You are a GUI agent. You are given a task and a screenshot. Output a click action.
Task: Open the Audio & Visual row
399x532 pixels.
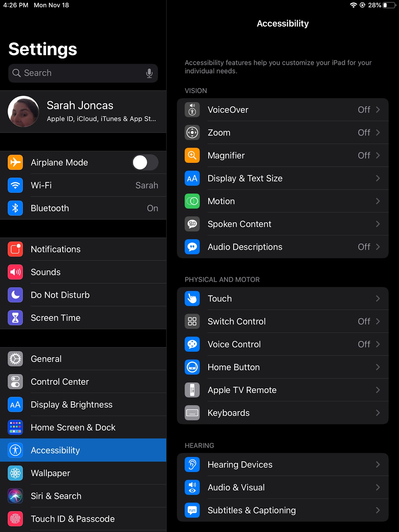[x=283, y=487]
